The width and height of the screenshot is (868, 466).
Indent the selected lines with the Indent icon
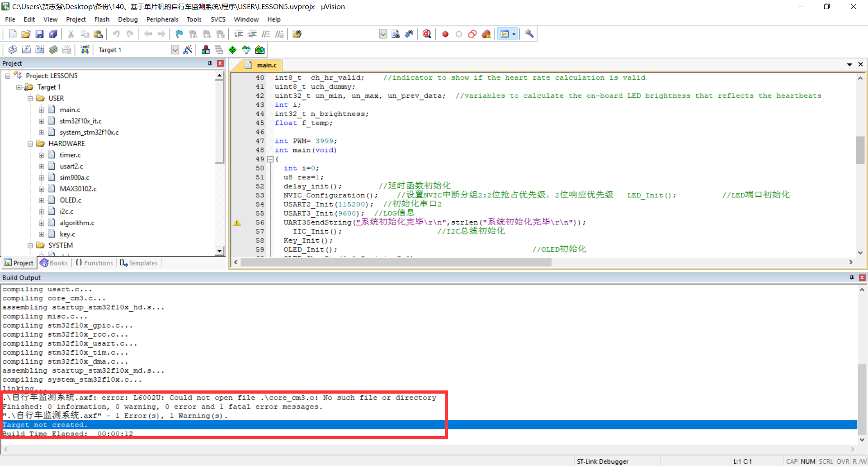pyautogui.click(x=239, y=34)
